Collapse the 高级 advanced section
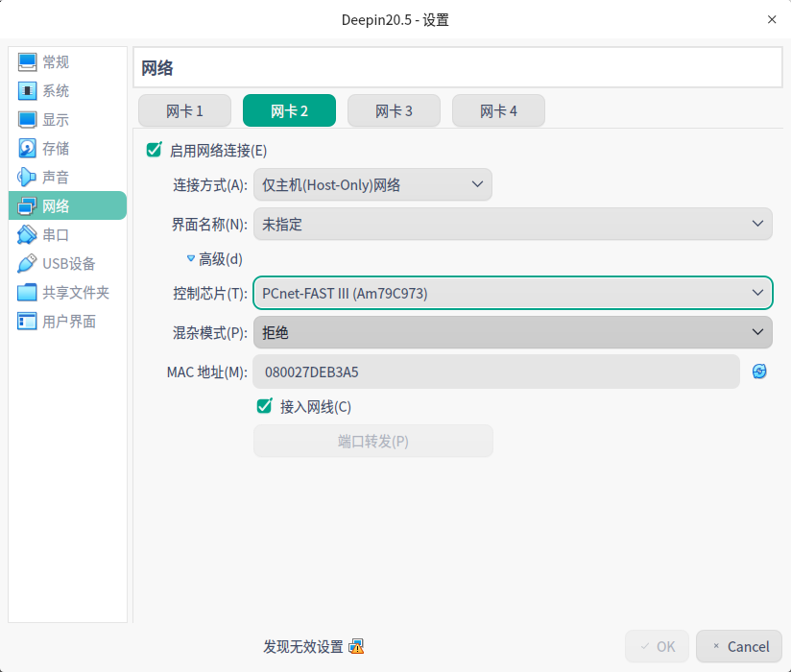The width and height of the screenshot is (791, 672). 191,258
